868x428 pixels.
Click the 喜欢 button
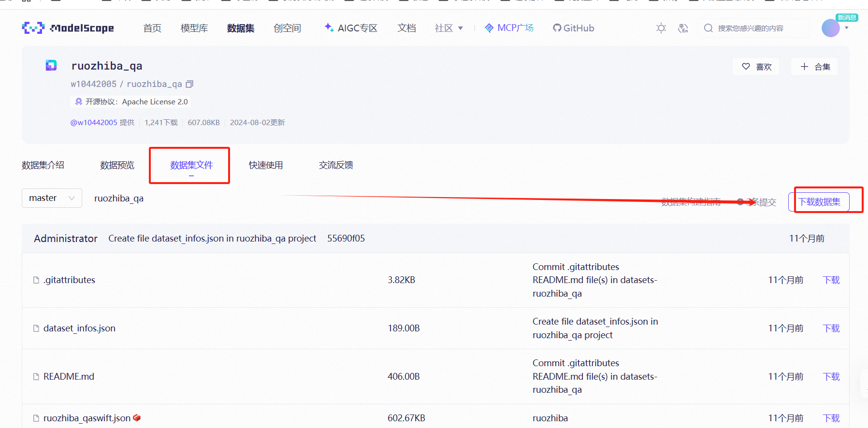(x=756, y=67)
